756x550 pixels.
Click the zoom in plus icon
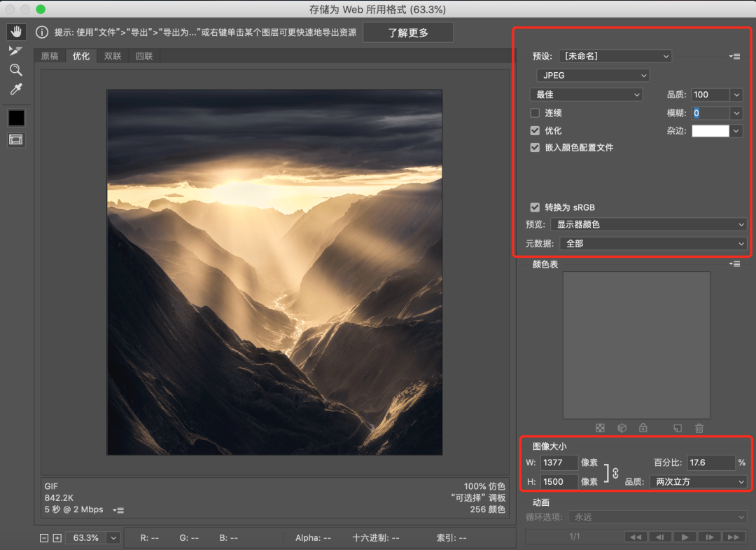tap(57, 538)
